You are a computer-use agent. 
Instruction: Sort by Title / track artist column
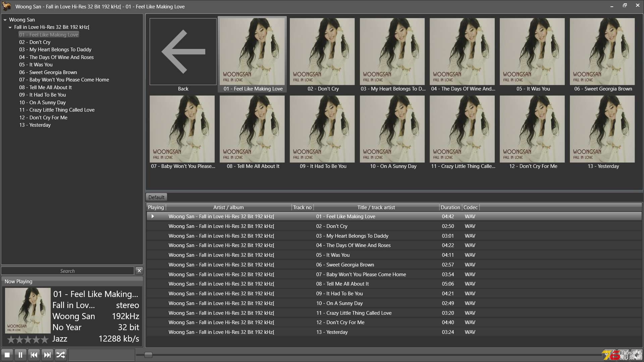[376, 207]
